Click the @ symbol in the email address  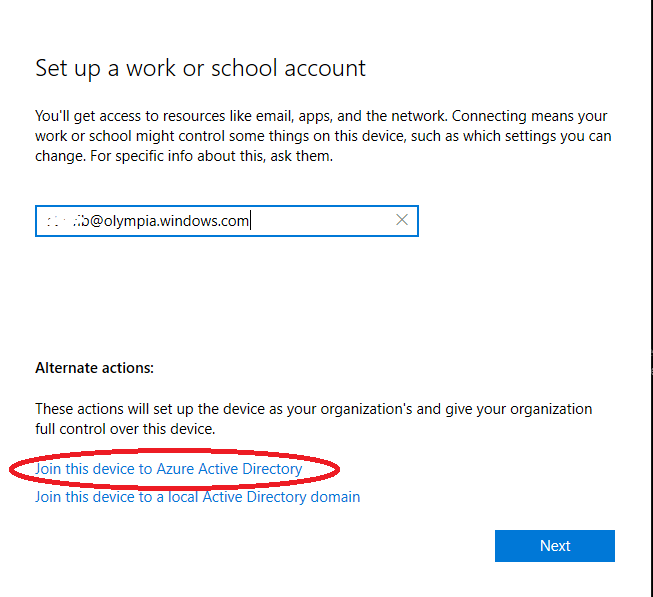pyautogui.click(x=101, y=221)
